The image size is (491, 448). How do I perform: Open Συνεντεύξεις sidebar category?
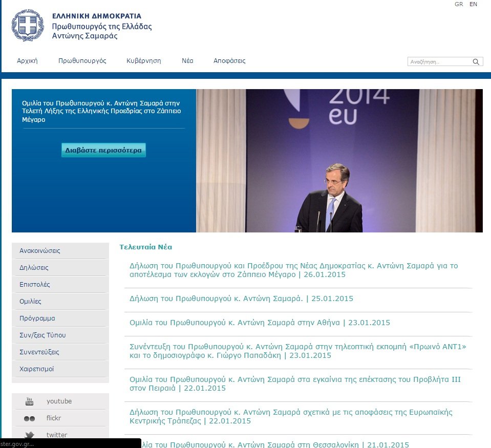click(x=39, y=352)
